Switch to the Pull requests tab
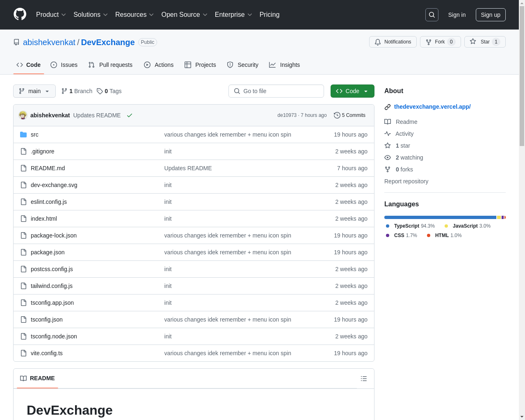525x420 pixels. (x=110, y=65)
